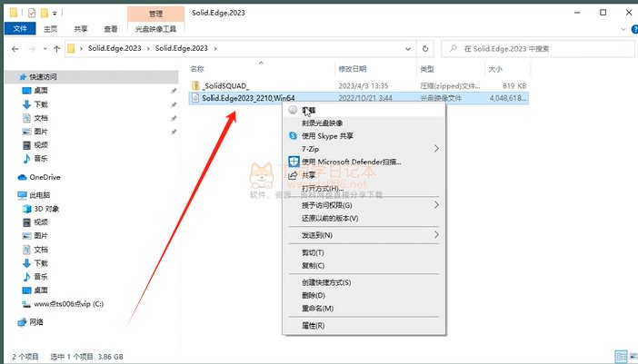Choose 使用 Skype 共享 in context menu
The height and width of the screenshot is (364, 638).
pos(364,135)
